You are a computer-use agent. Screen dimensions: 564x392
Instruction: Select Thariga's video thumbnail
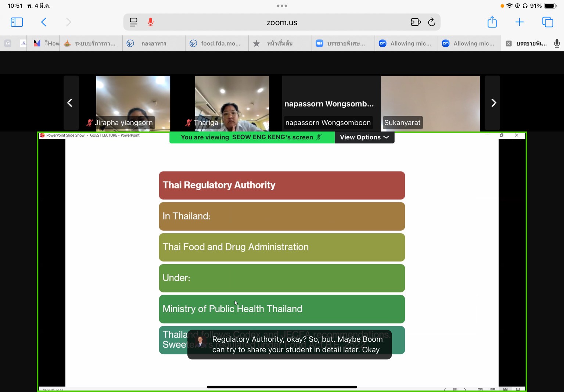pyautogui.click(x=232, y=103)
